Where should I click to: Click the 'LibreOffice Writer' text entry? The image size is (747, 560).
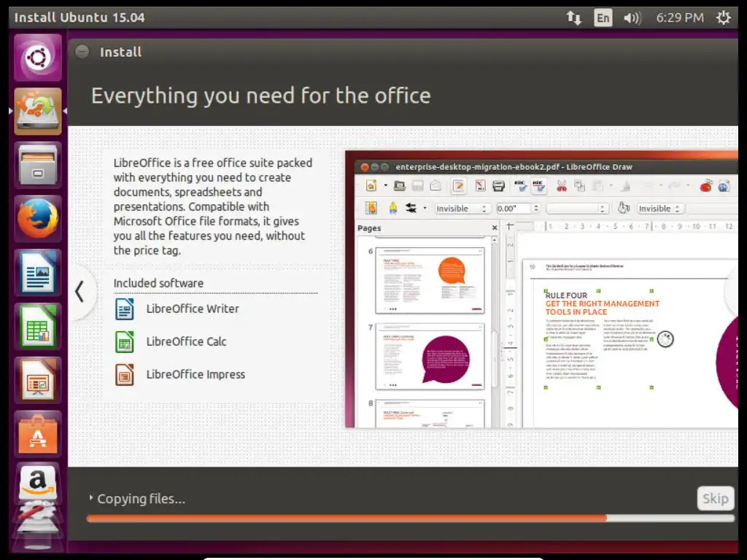(x=193, y=308)
